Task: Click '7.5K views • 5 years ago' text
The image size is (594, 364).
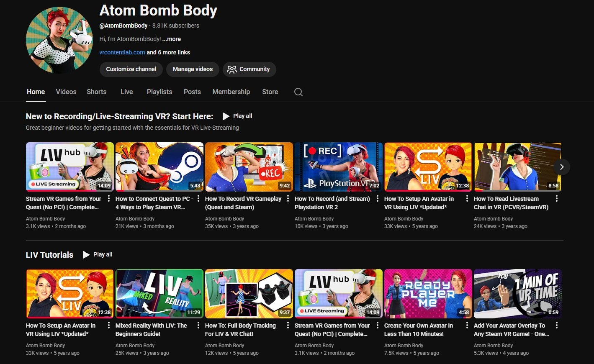Action: [x=411, y=353]
